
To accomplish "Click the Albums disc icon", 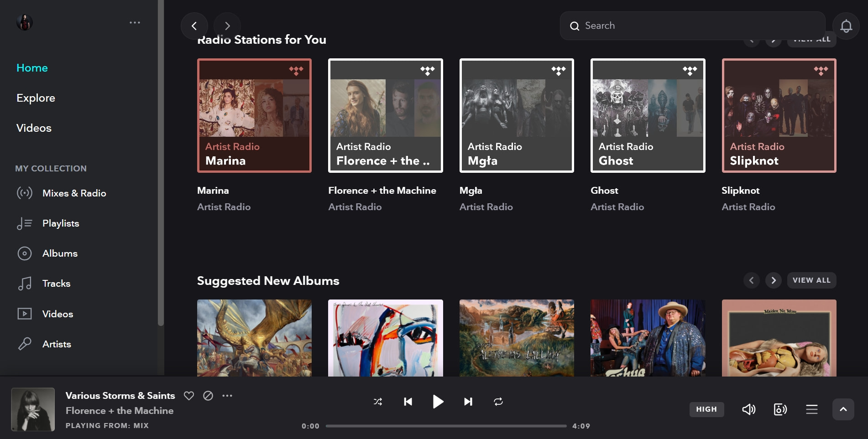I will point(25,253).
